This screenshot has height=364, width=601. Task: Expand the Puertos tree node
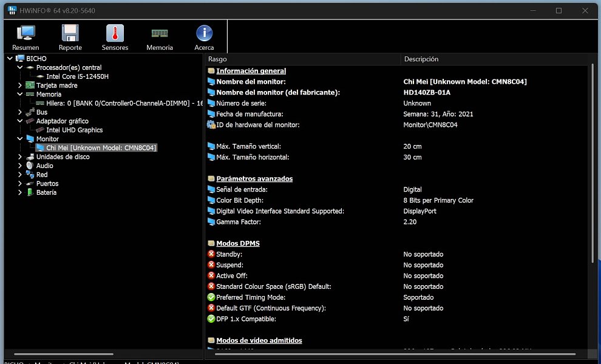(20, 184)
